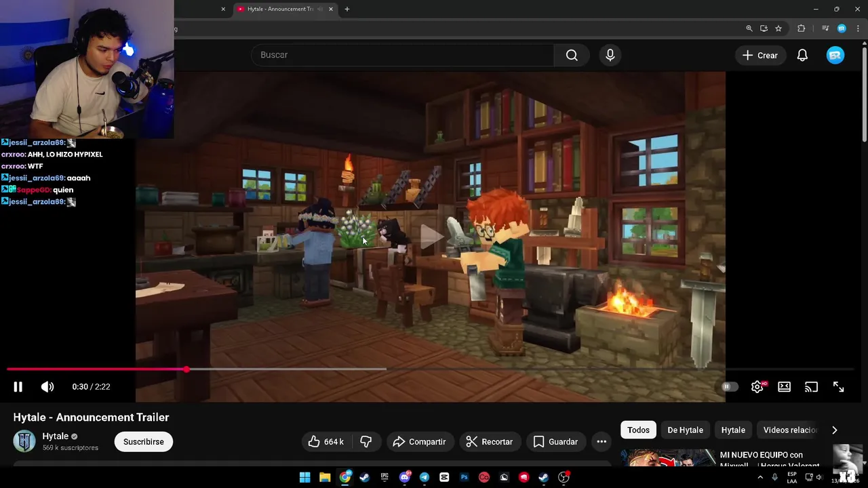The image size is (868, 488).
Task: Open File Explorer from the taskbar
Action: click(x=325, y=477)
